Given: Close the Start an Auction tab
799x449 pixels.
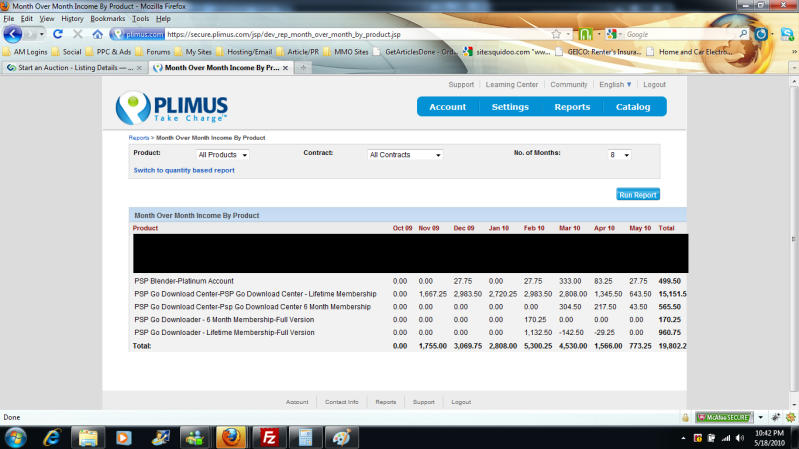Looking at the screenshot, I should point(139,68).
